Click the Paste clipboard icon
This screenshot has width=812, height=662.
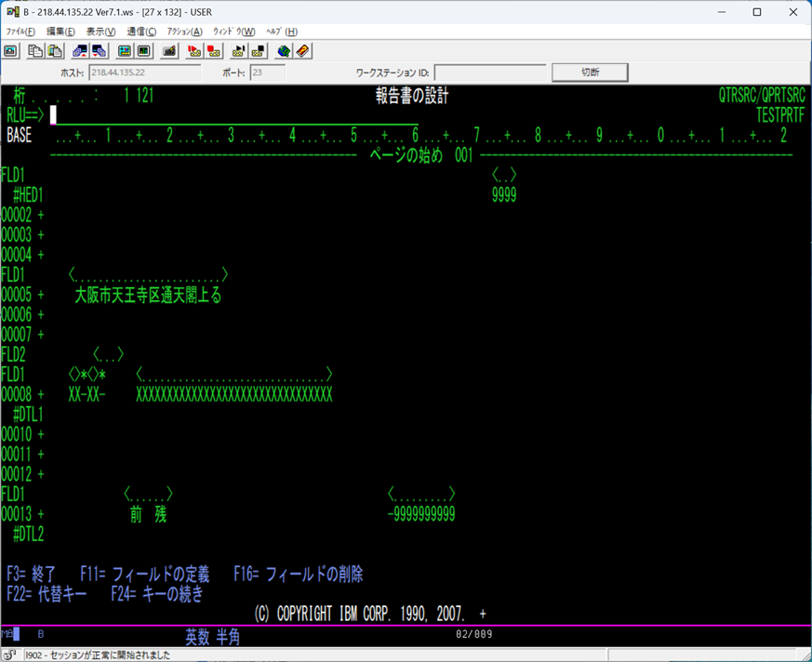tap(55, 50)
